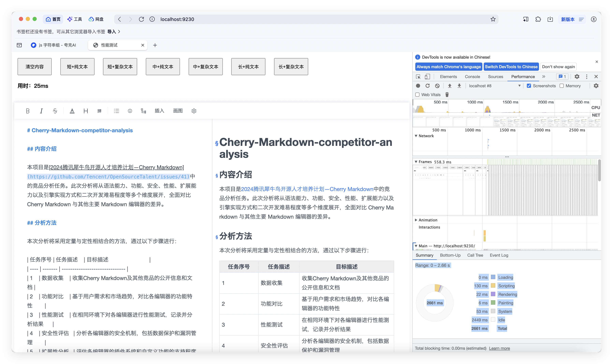Click the 长+复杂文本 button

pos(291,67)
